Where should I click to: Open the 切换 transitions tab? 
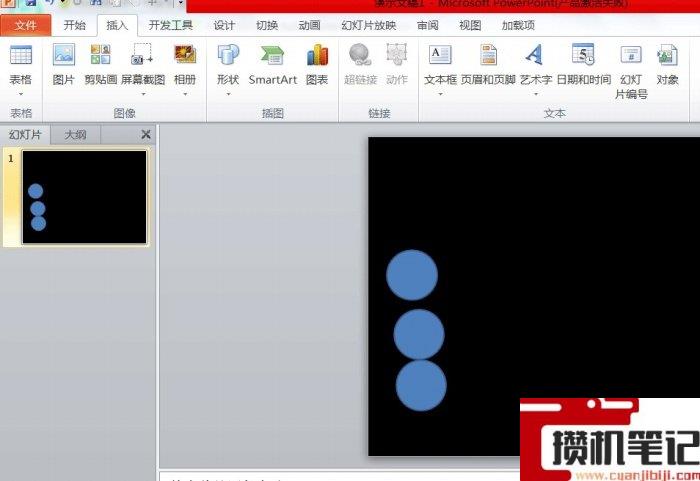267,25
